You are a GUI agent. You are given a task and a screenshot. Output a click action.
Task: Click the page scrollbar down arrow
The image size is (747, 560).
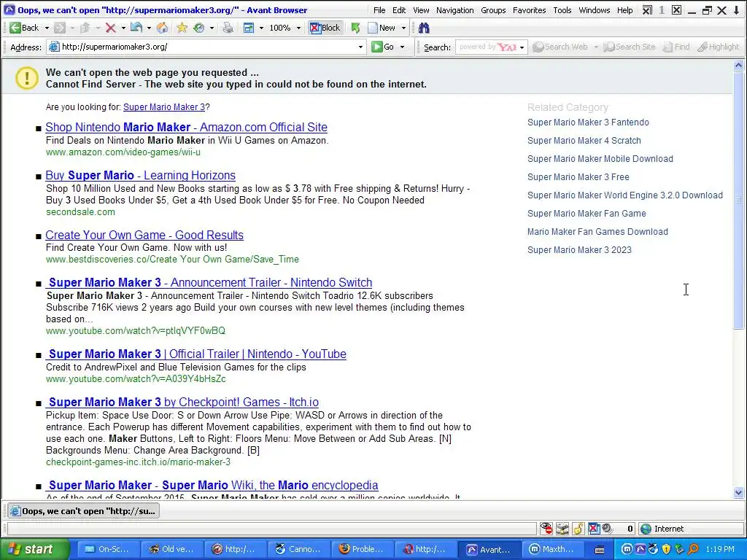[739, 493]
